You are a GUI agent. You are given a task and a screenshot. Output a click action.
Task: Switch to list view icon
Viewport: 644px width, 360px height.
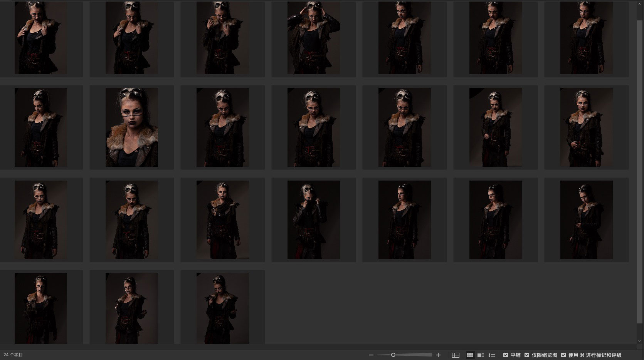click(x=492, y=355)
